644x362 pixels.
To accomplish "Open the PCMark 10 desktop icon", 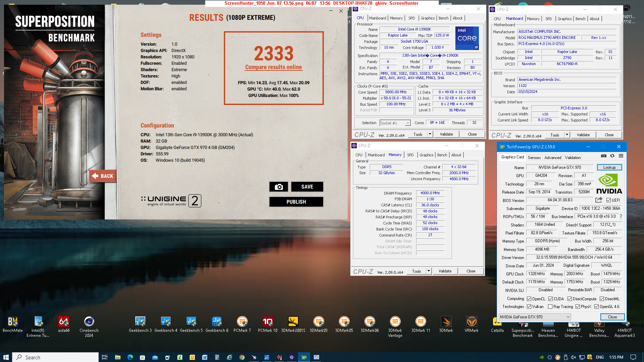I will (x=268, y=325).
